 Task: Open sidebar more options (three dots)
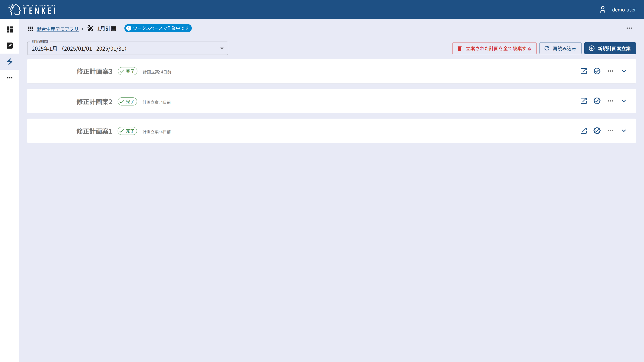click(10, 78)
